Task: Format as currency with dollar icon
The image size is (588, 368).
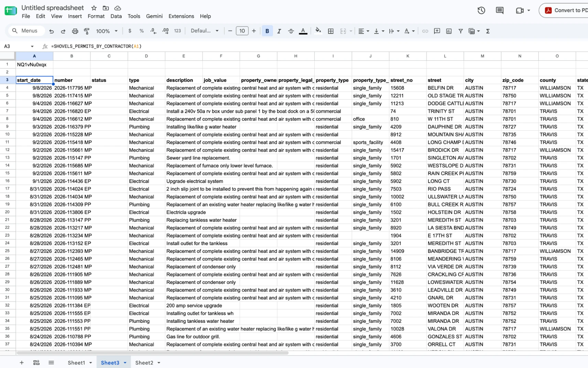Action: point(130,31)
